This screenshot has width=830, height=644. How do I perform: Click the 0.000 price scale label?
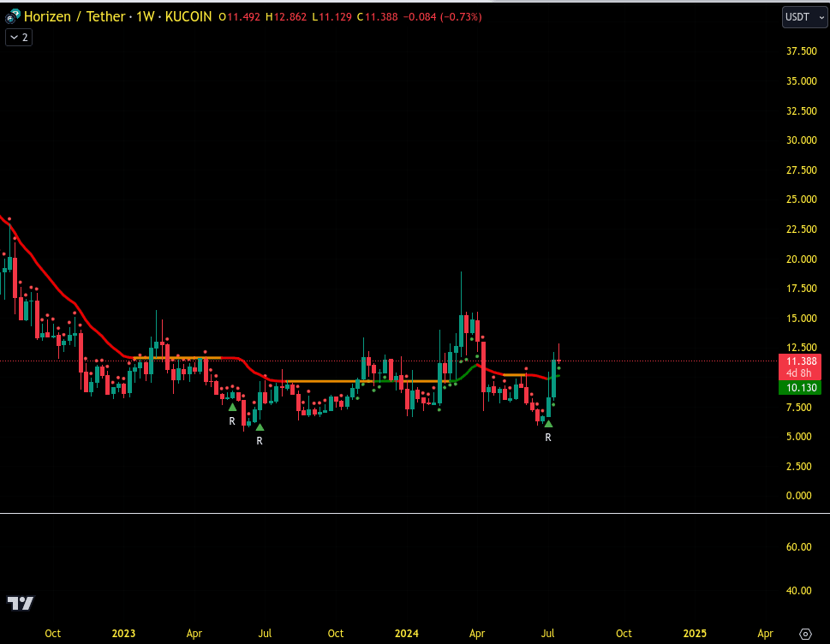(799, 496)
